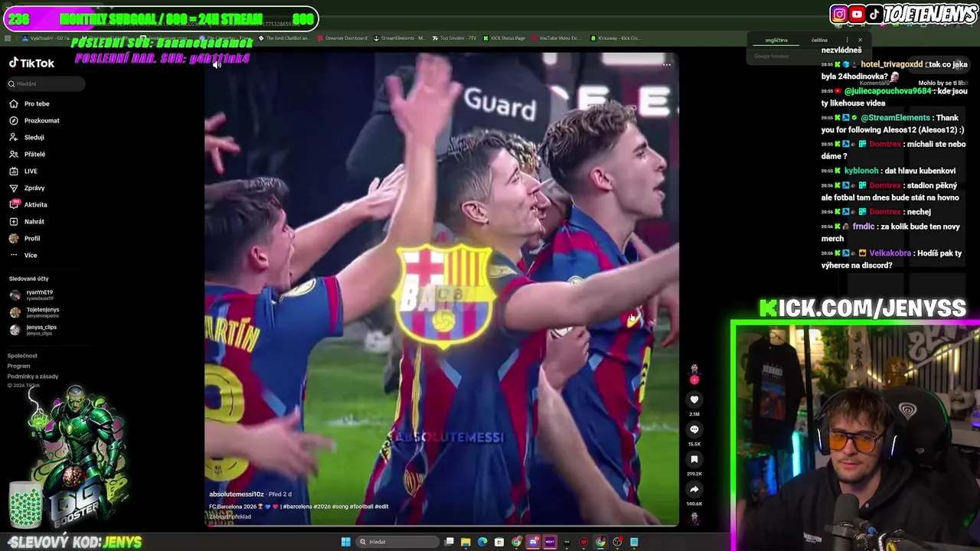Screen dimensions: 980x551
Task: Mute the TikTok video sound
Action: (217, 64)
